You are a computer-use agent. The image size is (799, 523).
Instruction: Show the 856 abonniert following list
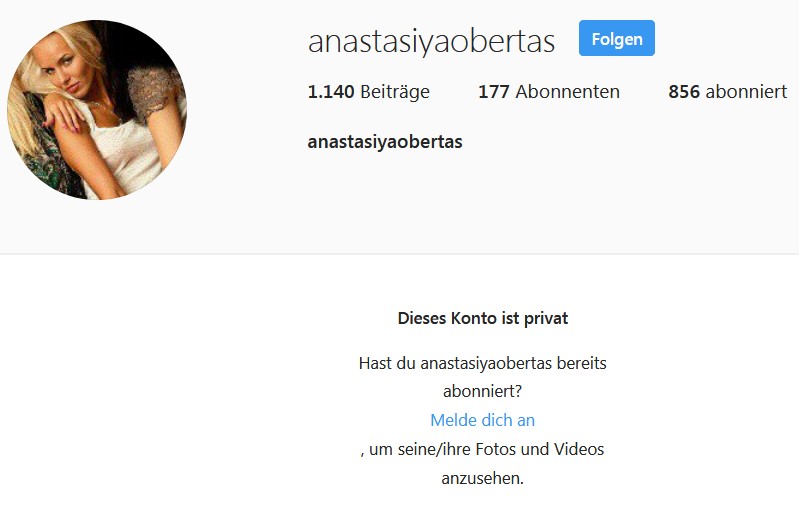(728, 92)
